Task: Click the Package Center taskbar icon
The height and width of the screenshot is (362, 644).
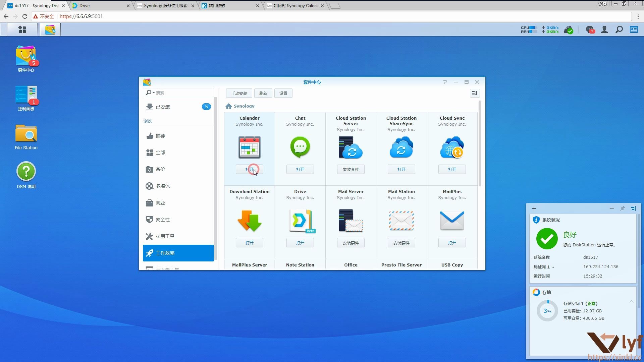Action: (50, 30)
